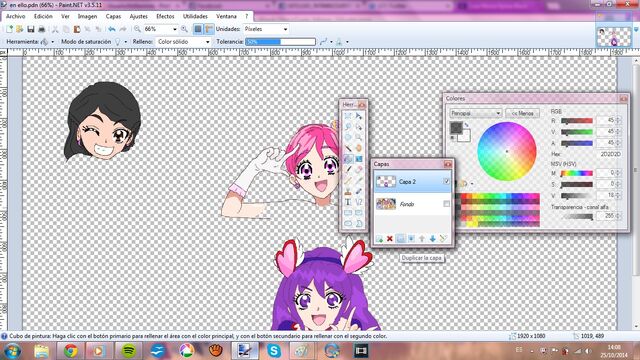The width and height of the screenshot is (640, 360).
Task: Check visibility of Fondo layer
Action: 447,204
